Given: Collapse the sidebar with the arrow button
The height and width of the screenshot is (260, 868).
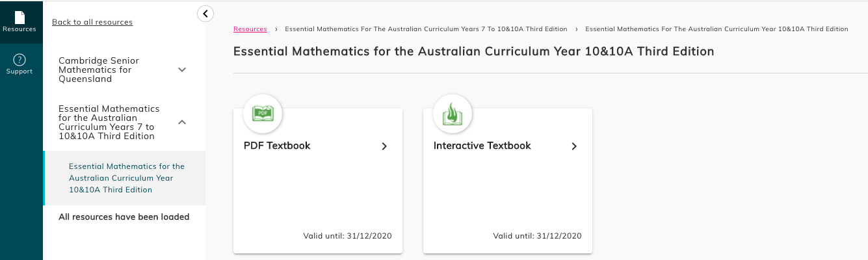Looking at the screenshot, I should click(205, 14).
